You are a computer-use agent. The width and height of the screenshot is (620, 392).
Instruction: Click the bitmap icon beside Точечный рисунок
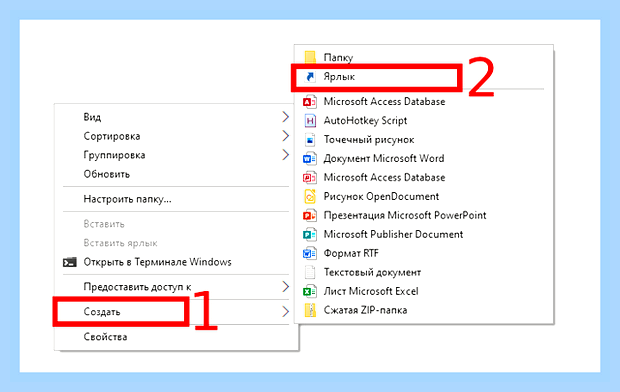[x=310, y=140]
